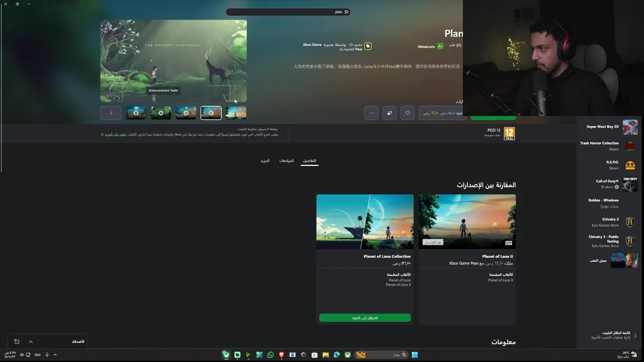644x362 pixels.
Task: Open the three-dots more options button
Action: tap(371, 113)
